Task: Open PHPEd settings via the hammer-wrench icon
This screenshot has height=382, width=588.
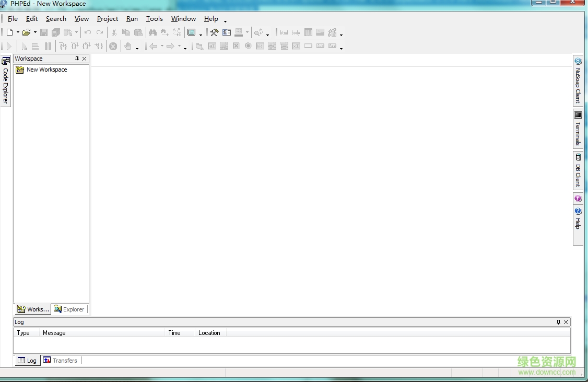Action: 214,32
